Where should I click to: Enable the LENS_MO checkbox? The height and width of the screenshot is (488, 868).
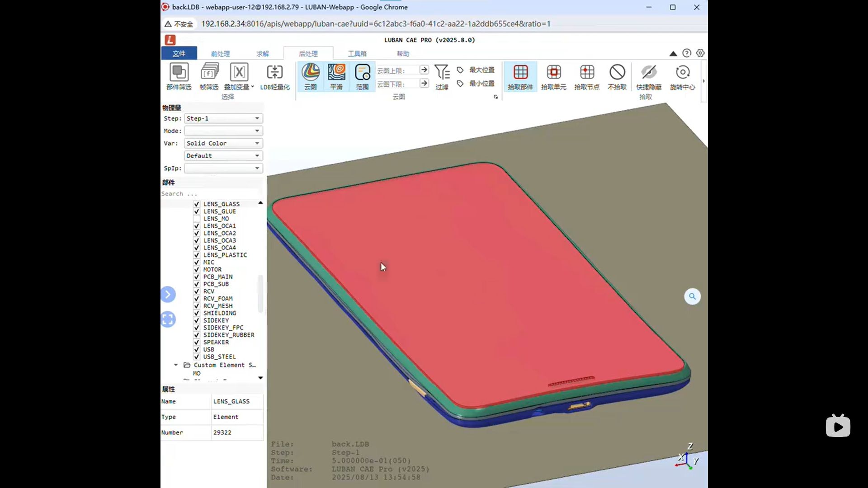click(197, 219)
